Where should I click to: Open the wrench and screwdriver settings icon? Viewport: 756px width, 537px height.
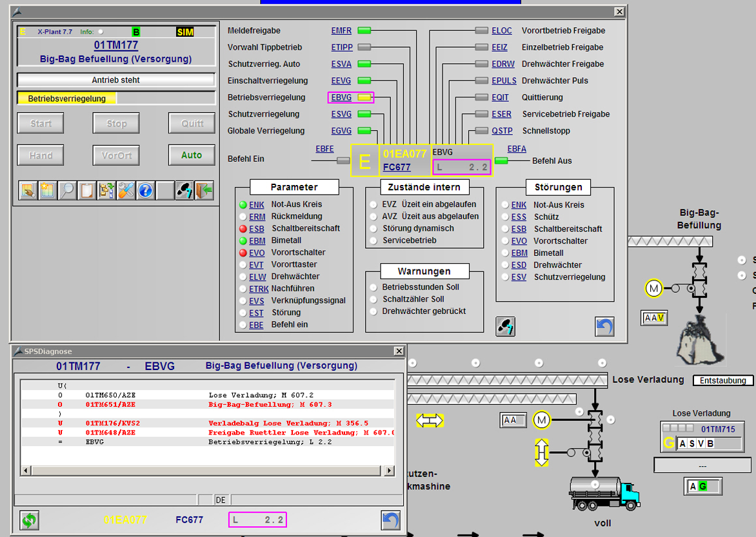pyautogui.click(x=126, y=190)
